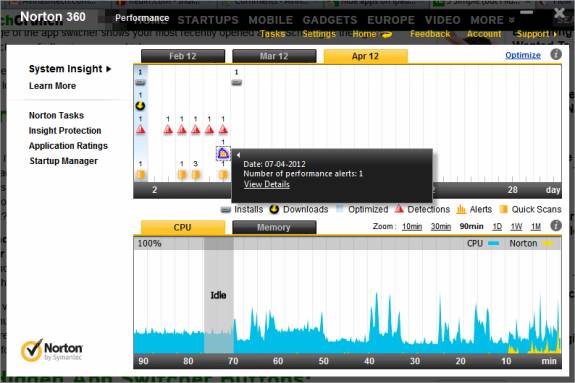The height and width of the screenshot is (383, 575).
Task: Open Startup Manager from the sidebar
Action: point(63,161)
